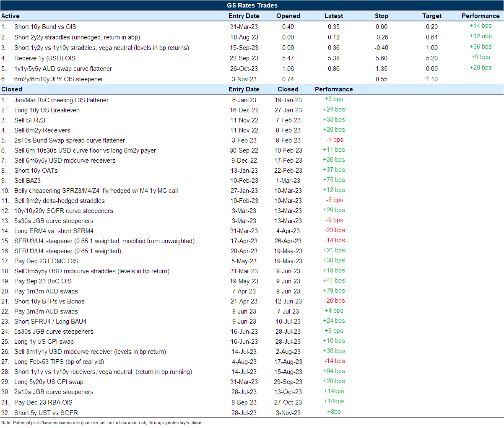Screen dimensions: 504x428
Task: Select latest value "5.38"
Action: pos(334,58)
